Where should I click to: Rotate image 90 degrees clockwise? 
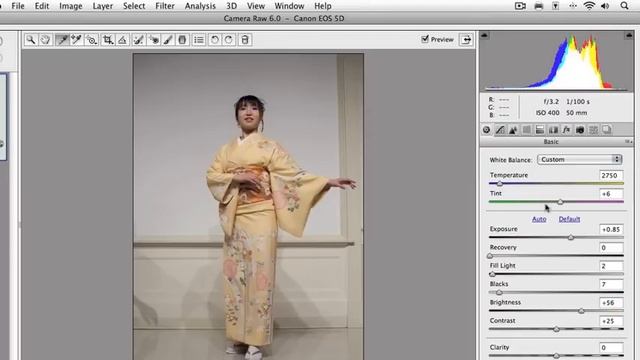pos(229,40)
